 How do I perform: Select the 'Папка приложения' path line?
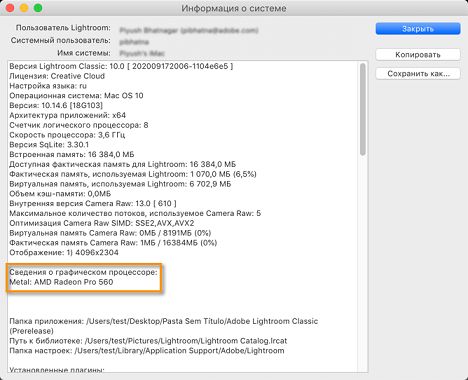click(x=164, y=326)
